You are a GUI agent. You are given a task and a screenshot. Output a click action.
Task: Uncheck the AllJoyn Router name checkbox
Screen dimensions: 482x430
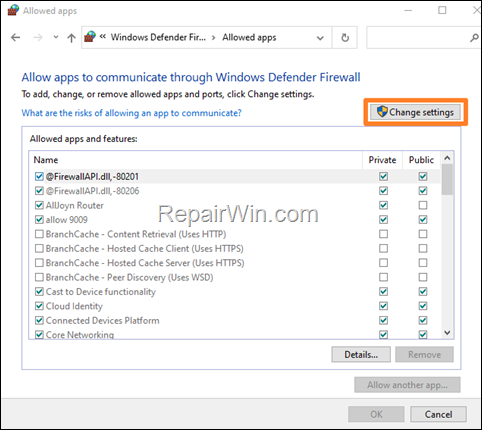click(x=39, y=205)
